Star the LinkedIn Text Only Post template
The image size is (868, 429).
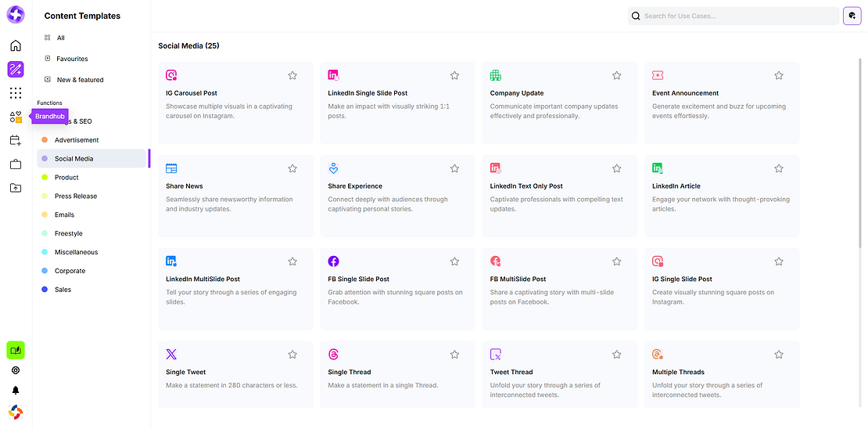tap(617, 168)
